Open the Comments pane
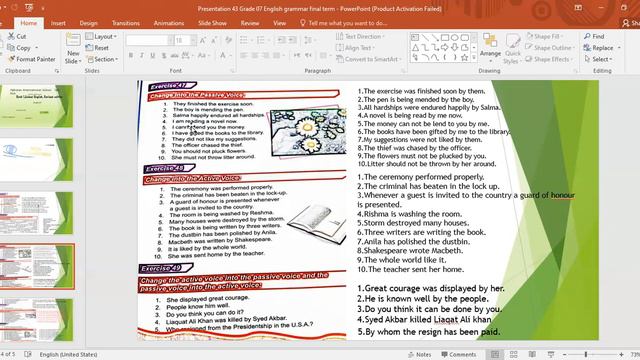This screenshot has height=360, width=640. click(458, 355)
